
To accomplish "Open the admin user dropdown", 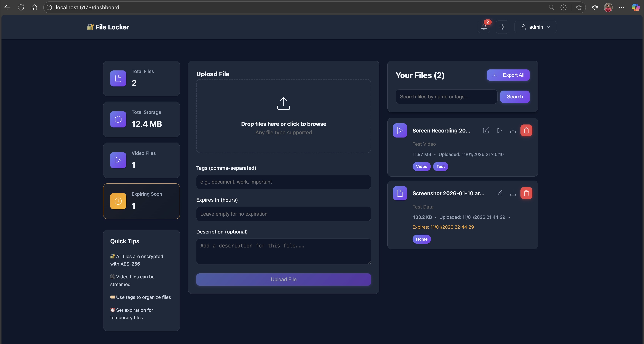I will pos(535,27).
